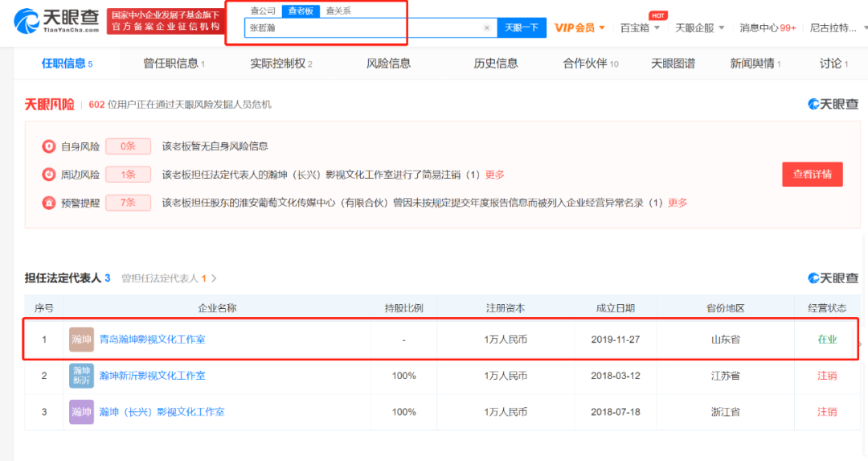Switch to the 讨论 tab
Screen dimensions: 868x461
point(833,64)
